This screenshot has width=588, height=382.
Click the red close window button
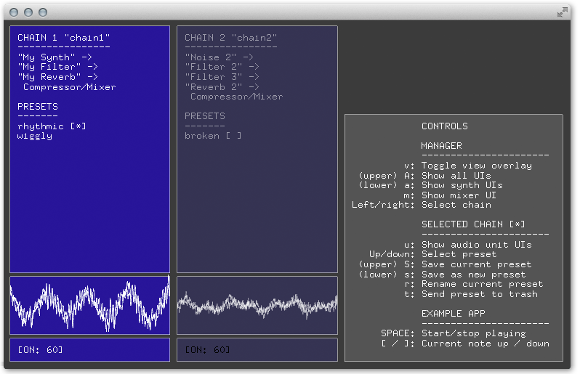pyautogui.click(x=14, y=13)
